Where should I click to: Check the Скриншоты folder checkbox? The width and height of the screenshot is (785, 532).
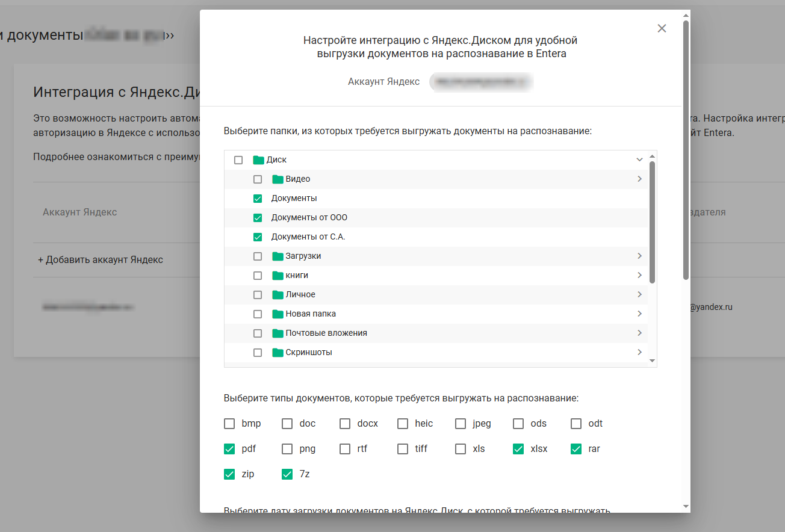click(258, 353)
